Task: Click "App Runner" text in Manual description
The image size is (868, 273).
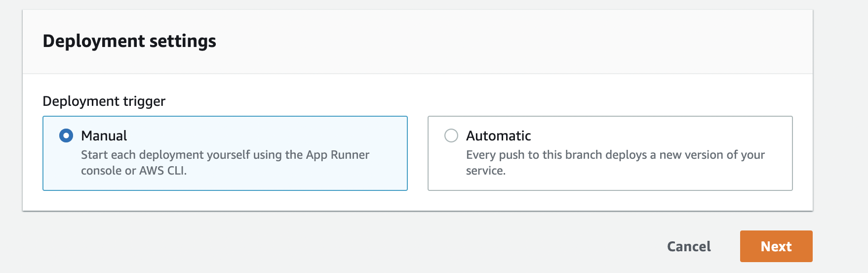Action: pyautogui.click(x=338, y=155)
